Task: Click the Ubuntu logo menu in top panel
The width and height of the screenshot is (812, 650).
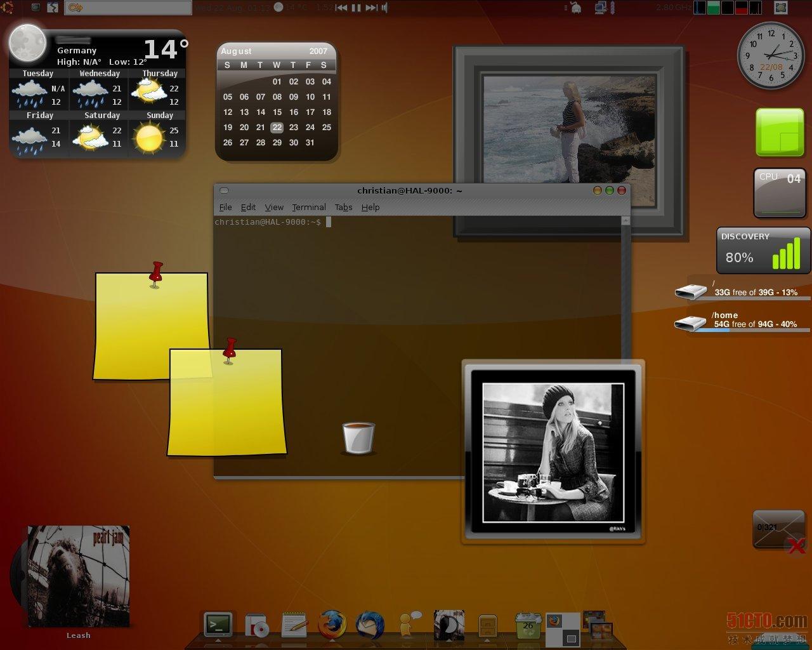Action: (8, 8)
